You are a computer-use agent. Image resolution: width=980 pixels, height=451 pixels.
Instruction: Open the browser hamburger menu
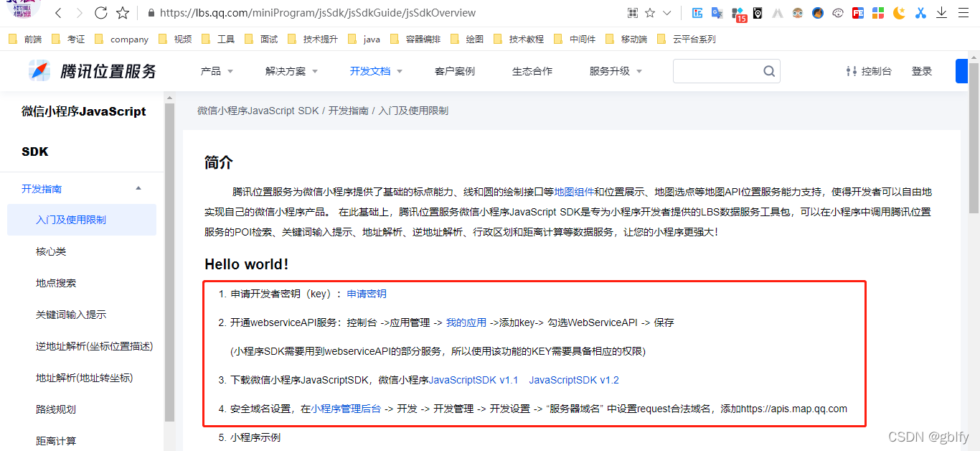(963, 13)
